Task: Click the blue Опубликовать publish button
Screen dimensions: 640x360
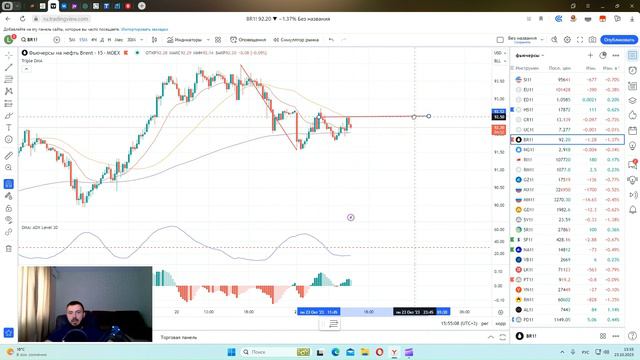Action: point(619,40)
